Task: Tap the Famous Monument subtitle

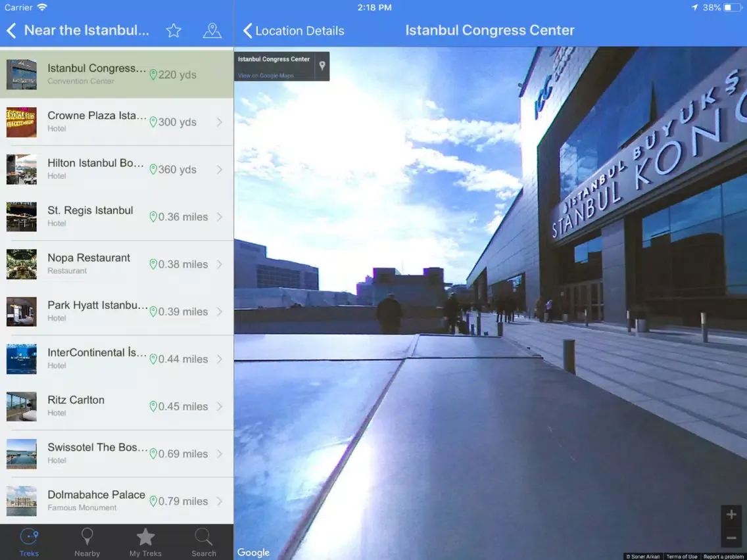Action: pos(82,507)
